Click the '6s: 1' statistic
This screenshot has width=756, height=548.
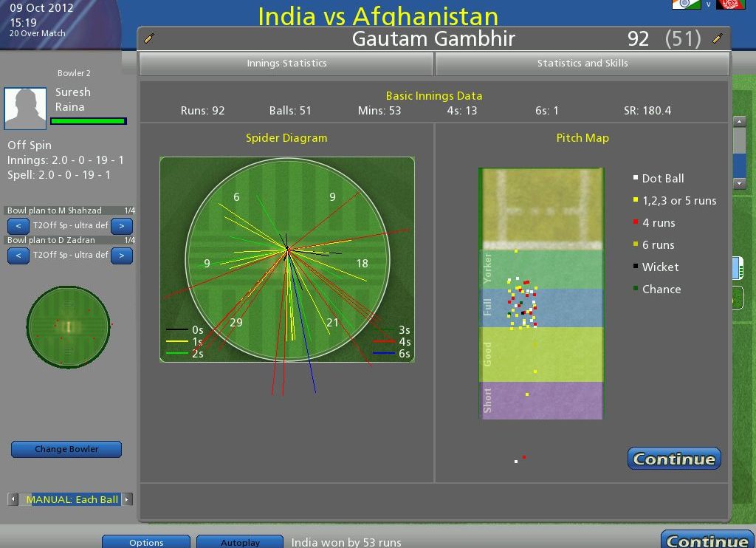[x=547, y=111]
